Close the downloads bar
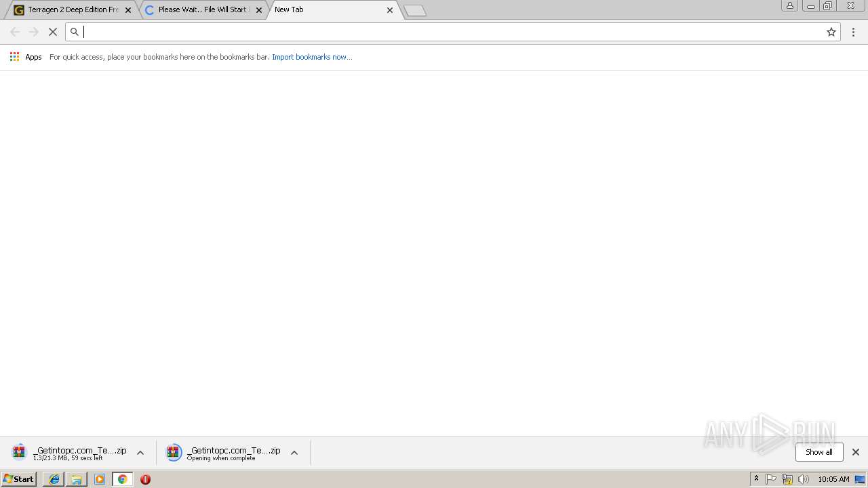Viewport: 868px width, 488px height. [856, 452]
